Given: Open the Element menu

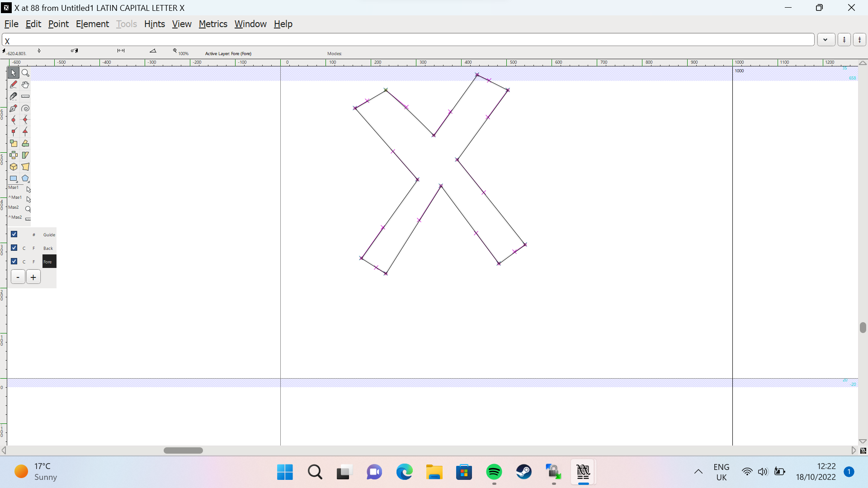Looking at the screenshot, I should [x=92, y=24].
